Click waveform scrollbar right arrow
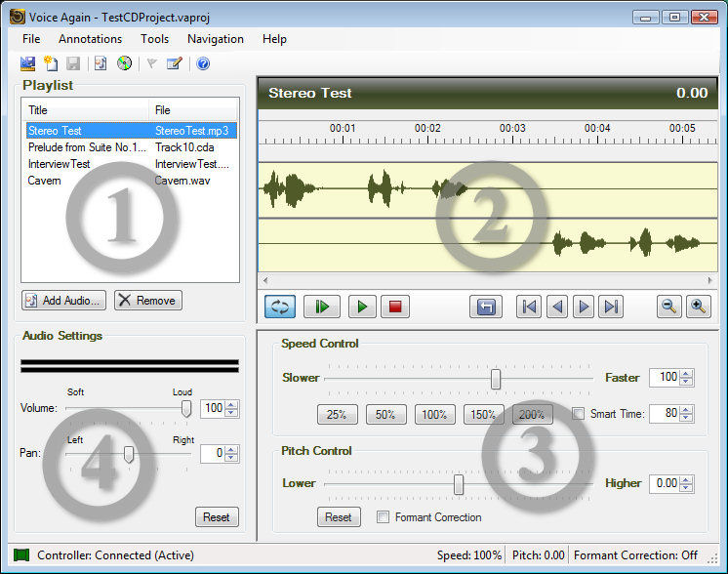 point(709,280)
